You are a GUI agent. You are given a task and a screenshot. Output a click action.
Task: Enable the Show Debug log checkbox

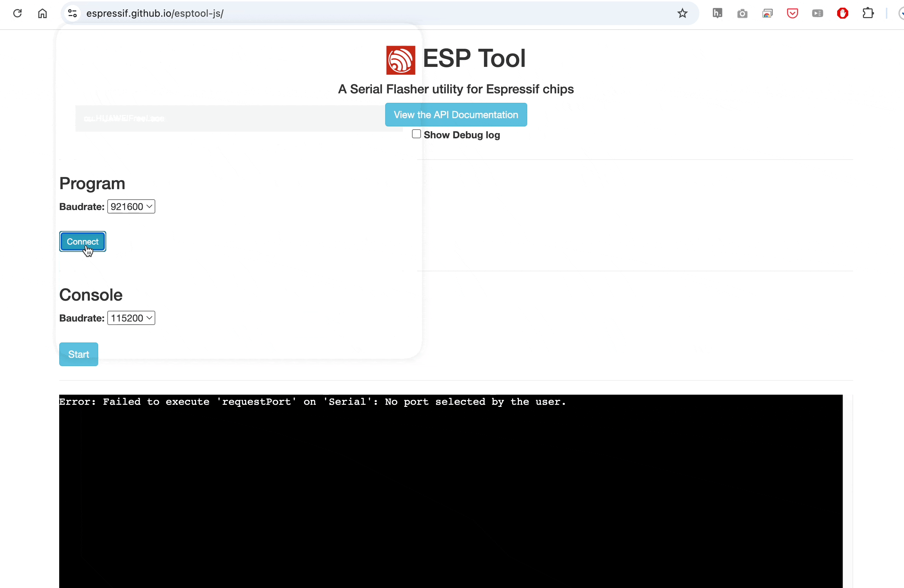(416, 134)
